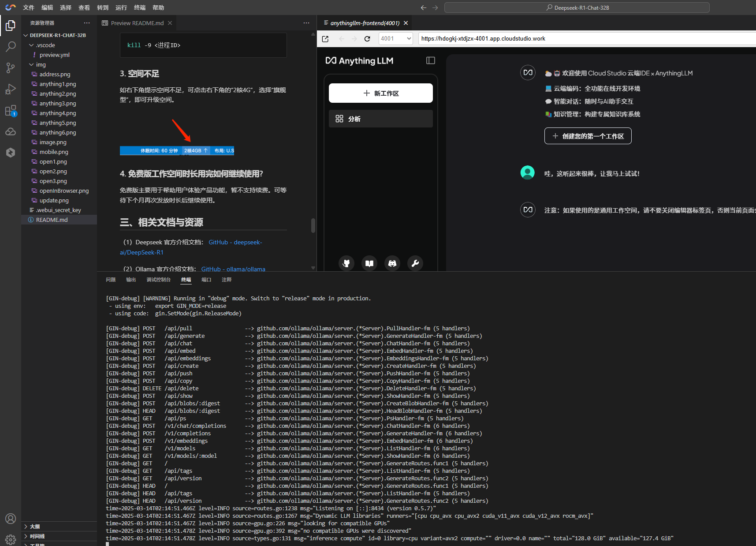Screen dimensions: 756x546
Task: Open the 选择 menu
Action: point(66,7)
